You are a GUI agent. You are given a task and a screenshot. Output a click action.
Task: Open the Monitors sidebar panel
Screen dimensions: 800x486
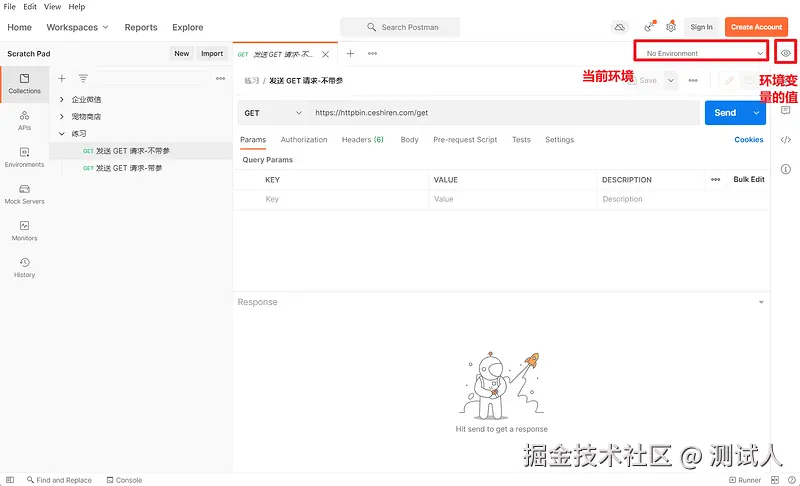coord(24,231)
